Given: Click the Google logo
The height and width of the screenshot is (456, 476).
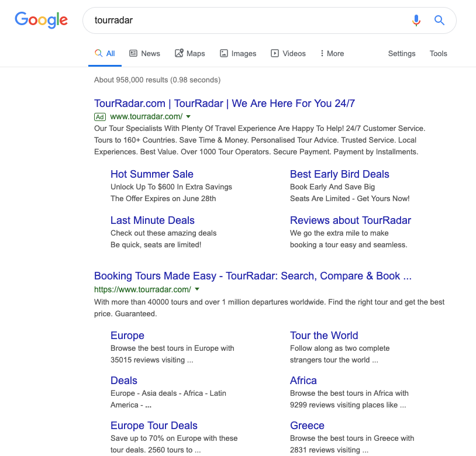Looking at the screenshot, I should point(42,20).
